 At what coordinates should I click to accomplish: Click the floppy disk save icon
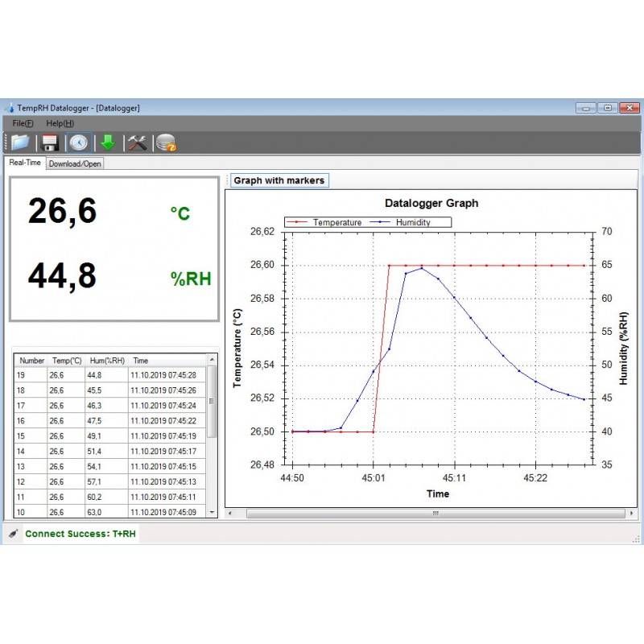pos(50,143)
